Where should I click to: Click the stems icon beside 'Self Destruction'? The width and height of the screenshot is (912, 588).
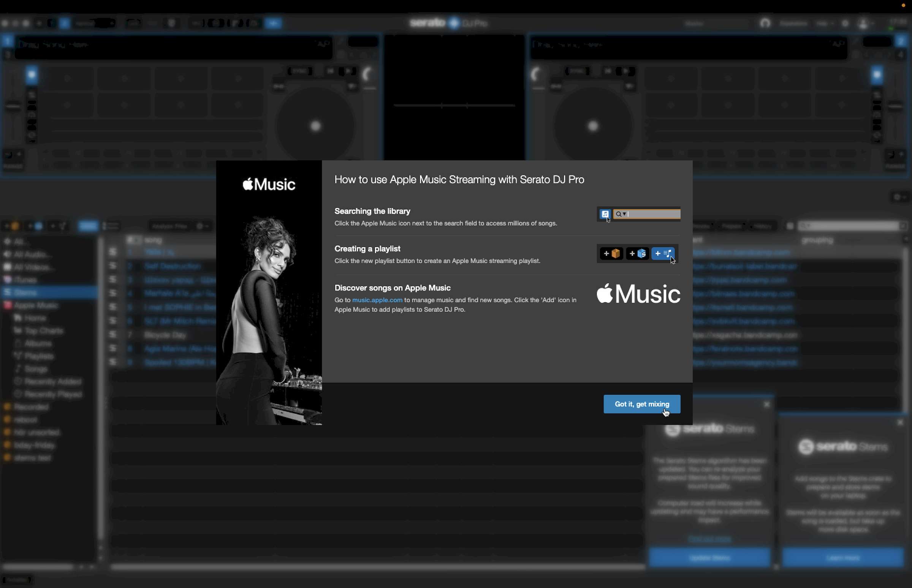(x=112, y=266)
